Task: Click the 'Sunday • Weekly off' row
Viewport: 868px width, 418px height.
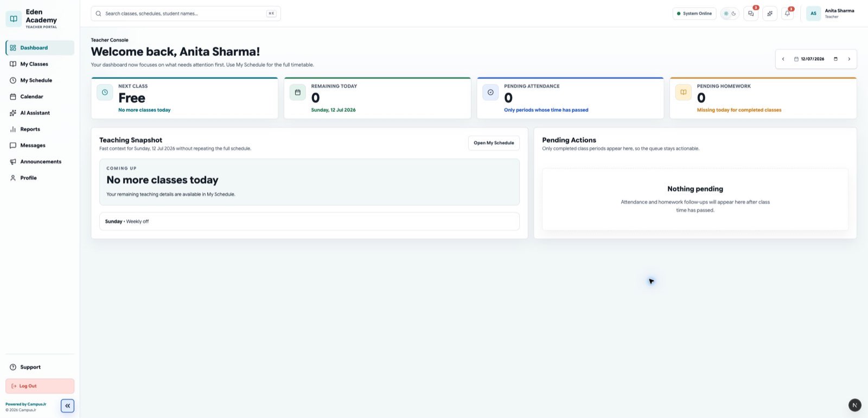Action: (x=309, y=221)
